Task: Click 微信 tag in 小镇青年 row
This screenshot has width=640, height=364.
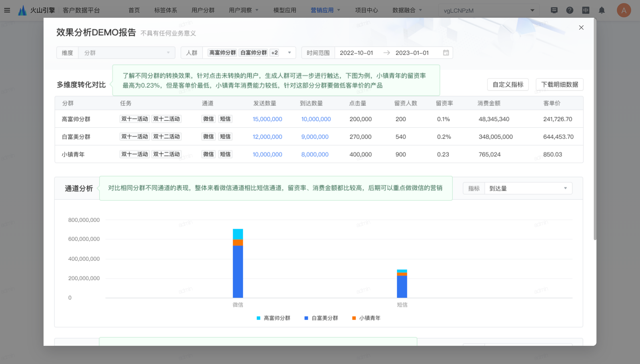Action: (208, 154)
